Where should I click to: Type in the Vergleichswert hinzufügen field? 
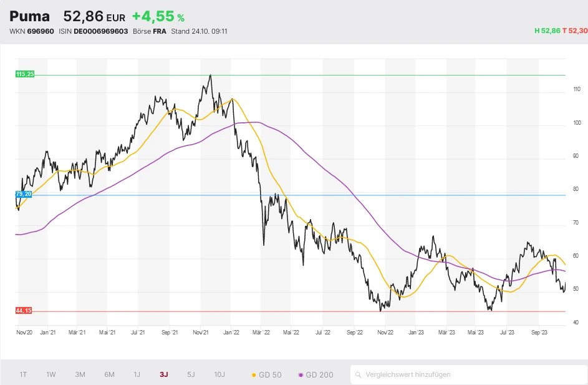468,375
